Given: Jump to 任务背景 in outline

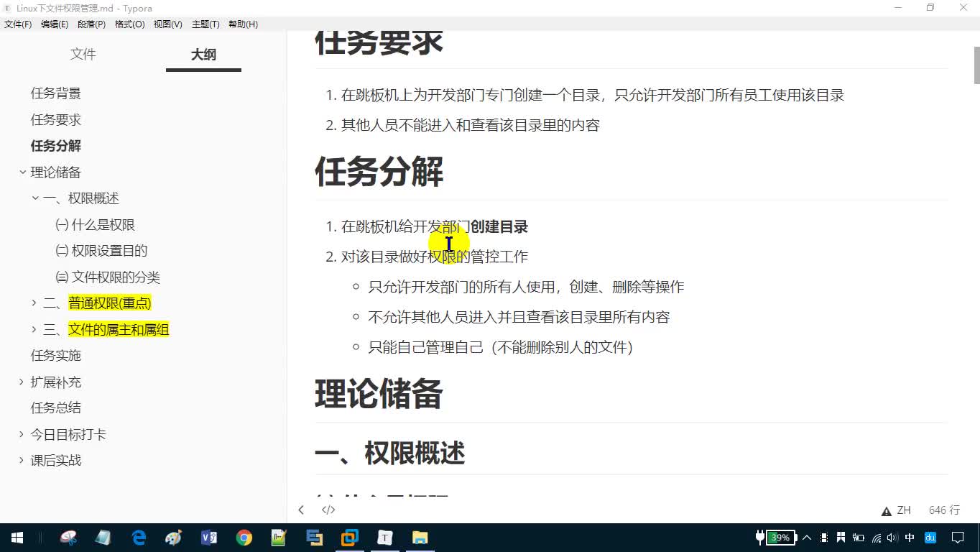Looking at the screenshot, I should [56, 93].
